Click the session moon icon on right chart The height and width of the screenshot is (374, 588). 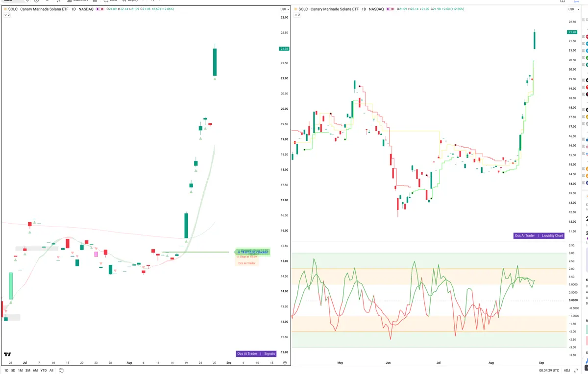[387, 9]
